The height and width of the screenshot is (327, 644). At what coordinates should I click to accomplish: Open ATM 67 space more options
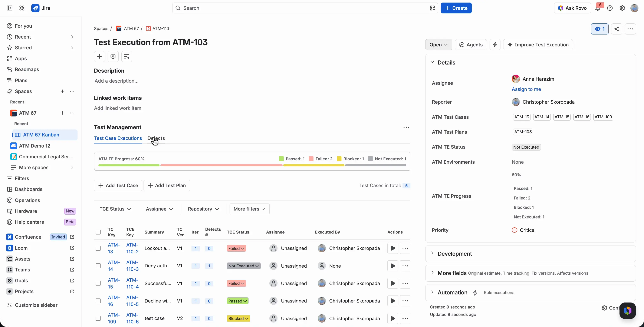tap(72, 113)
